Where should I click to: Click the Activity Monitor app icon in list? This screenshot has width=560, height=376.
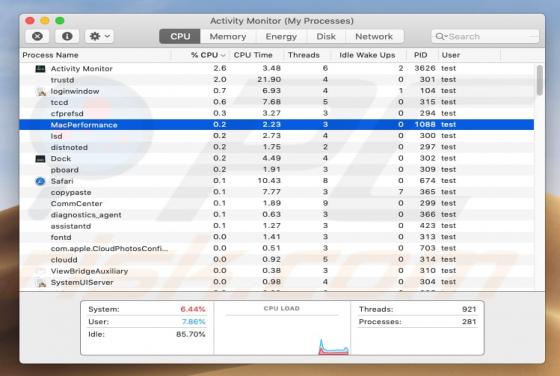pos(40,69)
